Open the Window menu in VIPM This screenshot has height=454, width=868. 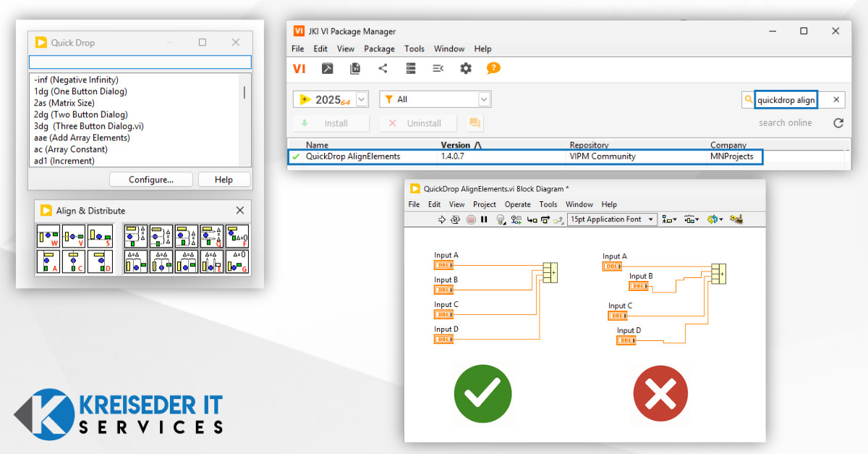click(x=449, y=49)
